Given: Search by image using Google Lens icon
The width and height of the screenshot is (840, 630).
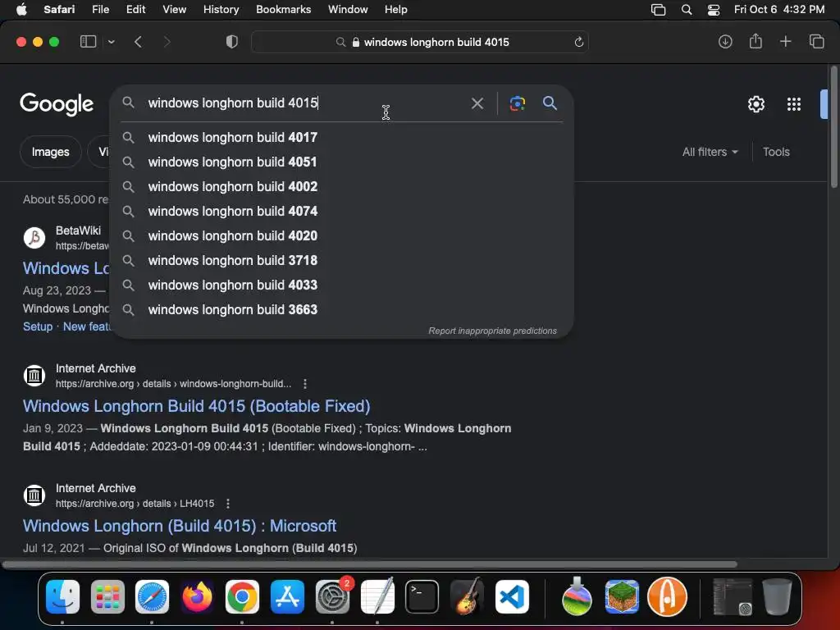Looking at the screenshot, I should click(x=517, y=103).
